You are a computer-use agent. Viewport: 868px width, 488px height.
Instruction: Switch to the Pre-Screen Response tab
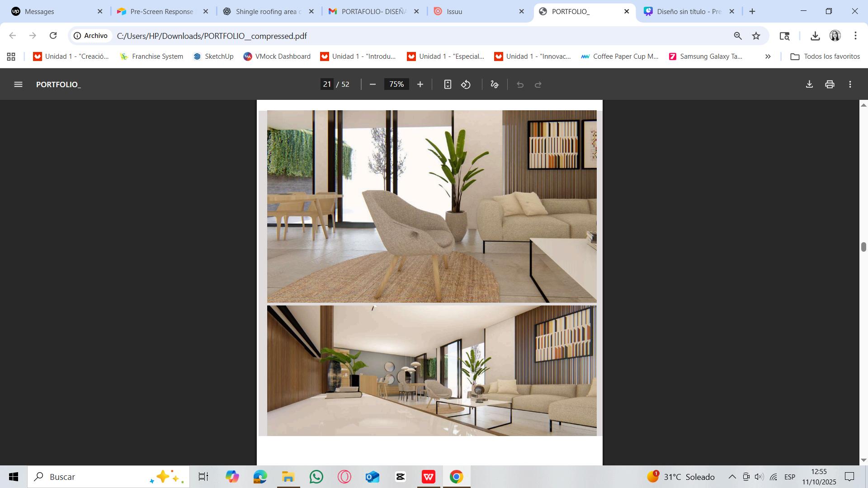161,12
